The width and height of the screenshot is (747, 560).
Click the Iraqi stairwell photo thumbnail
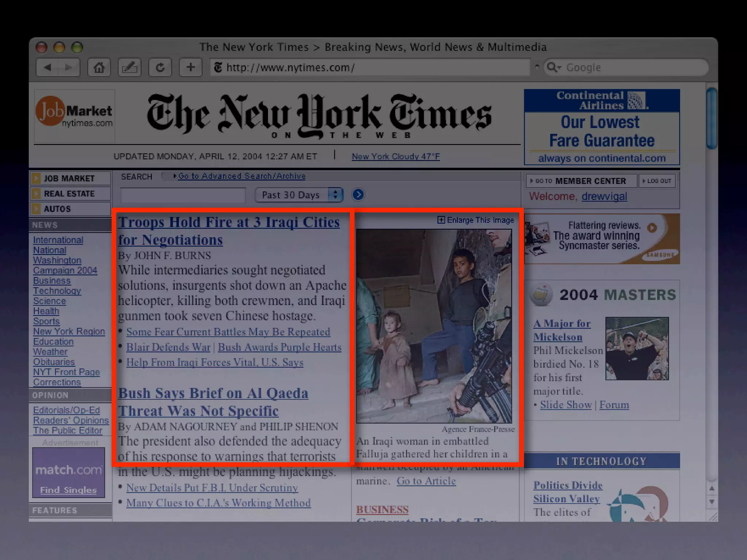click(x=434, y=326)
